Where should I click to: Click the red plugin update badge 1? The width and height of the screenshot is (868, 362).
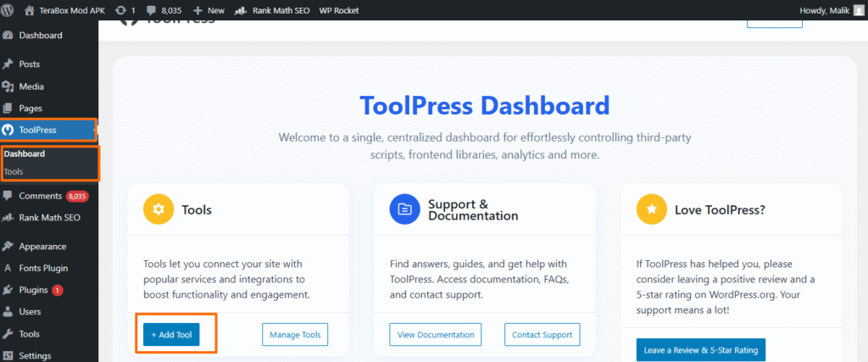coord(58,290)
